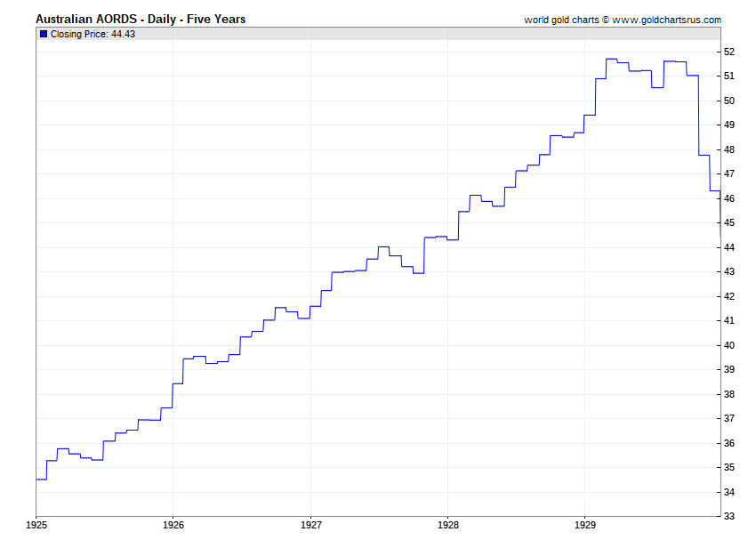756x548 pixels.
Task: Click the 50 tick label on the price axis
Action: tap(728, 101)
